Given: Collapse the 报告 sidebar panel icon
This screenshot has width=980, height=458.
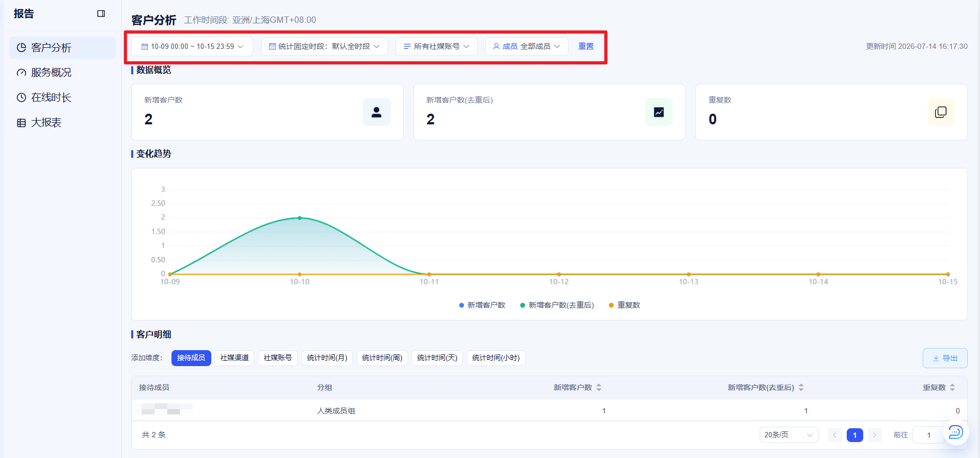Looking at the screenshot, I should point(101,14).
